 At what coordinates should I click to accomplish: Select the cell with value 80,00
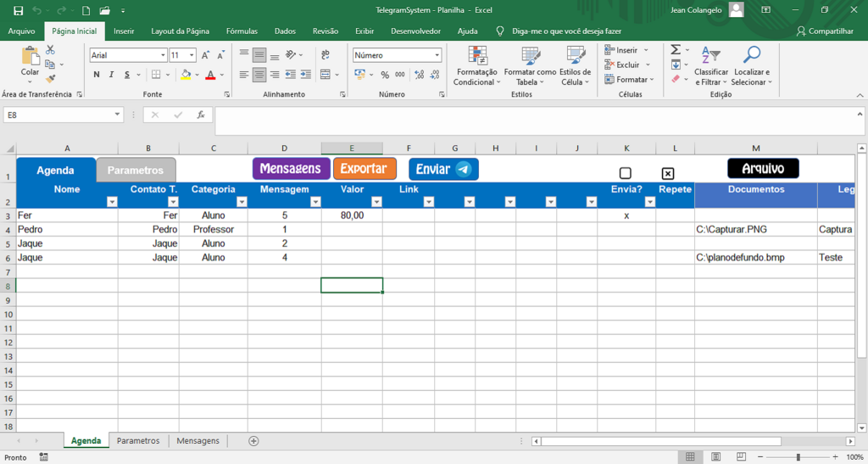[352, 215]
